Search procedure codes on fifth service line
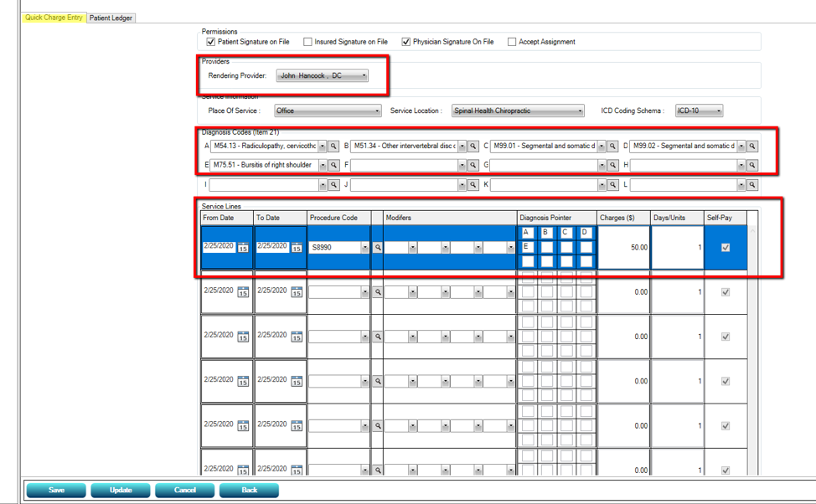 (x=378, y=426)
